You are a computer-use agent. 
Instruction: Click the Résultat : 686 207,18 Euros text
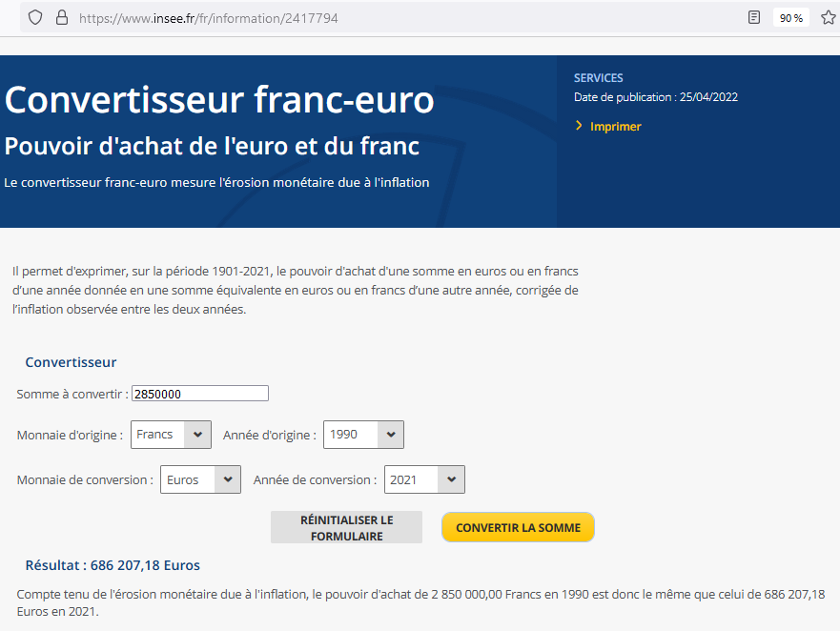pos(113,565)
